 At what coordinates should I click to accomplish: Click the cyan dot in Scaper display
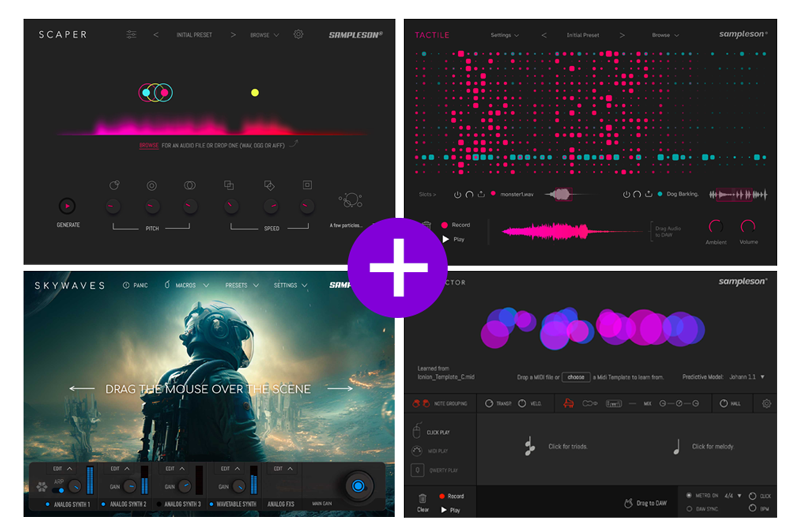[x=146, y=92]
